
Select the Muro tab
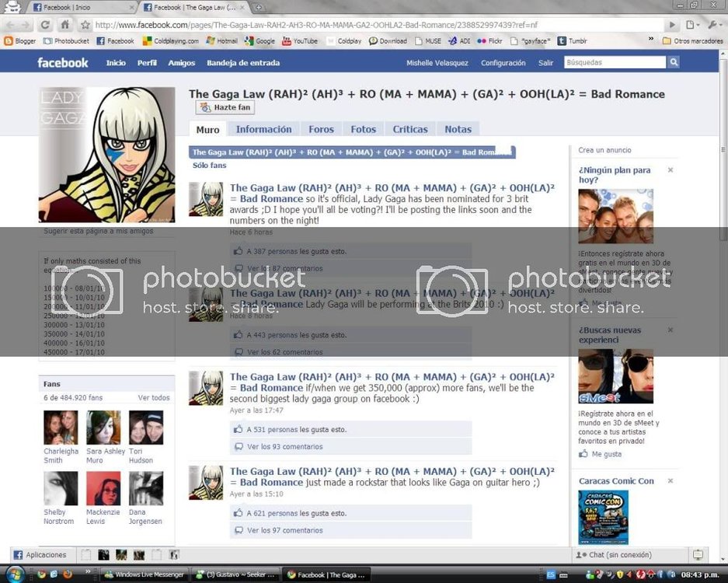(x=207, y=130)
